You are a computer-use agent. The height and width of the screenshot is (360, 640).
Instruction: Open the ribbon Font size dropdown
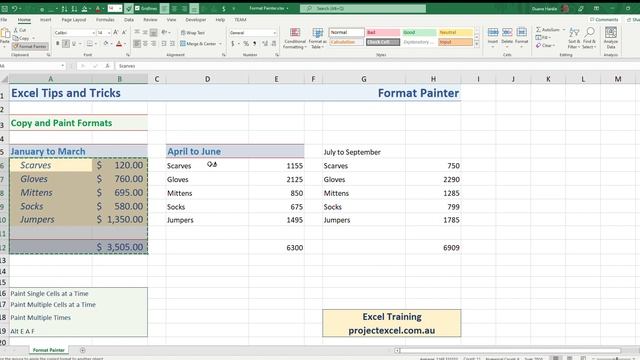[x=109, y=33]
